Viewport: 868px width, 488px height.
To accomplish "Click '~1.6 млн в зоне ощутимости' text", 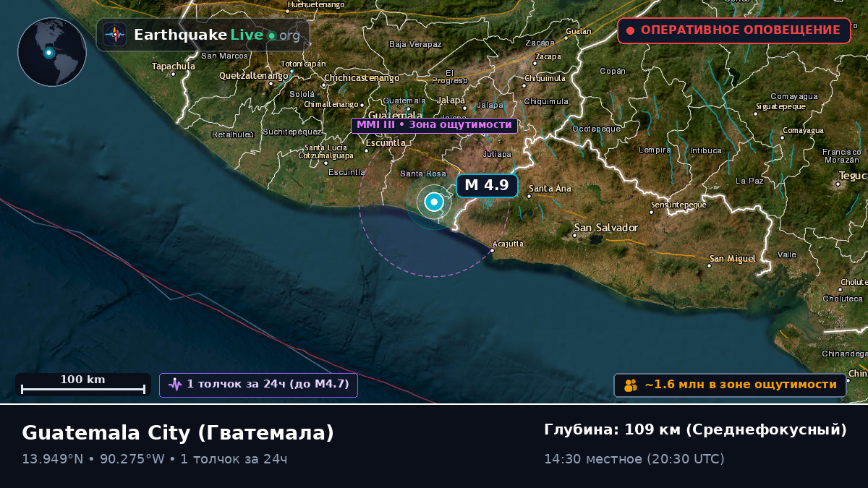I will pos(741,385).
